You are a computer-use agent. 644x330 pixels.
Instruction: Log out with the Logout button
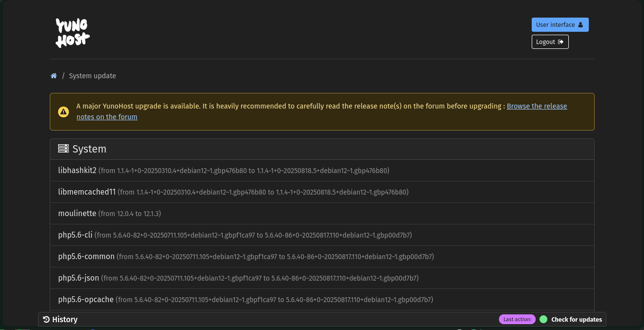tap(550, 42)
